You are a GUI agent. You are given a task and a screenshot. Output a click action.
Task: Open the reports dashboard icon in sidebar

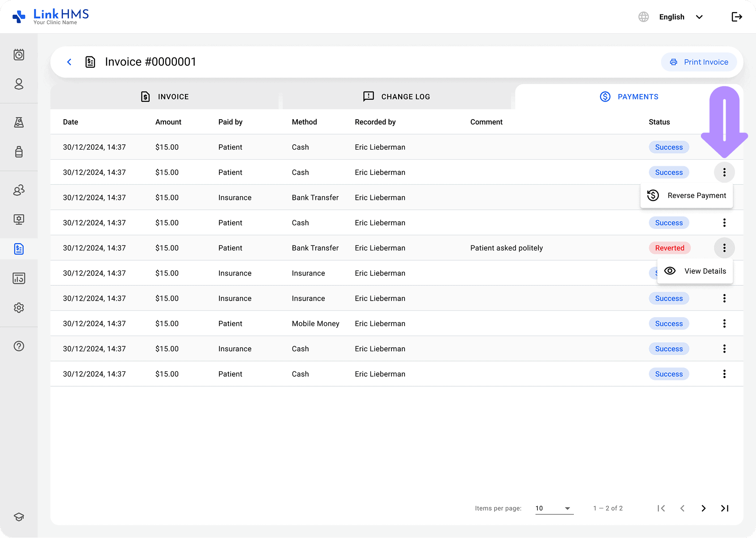(x=19, y=278)
